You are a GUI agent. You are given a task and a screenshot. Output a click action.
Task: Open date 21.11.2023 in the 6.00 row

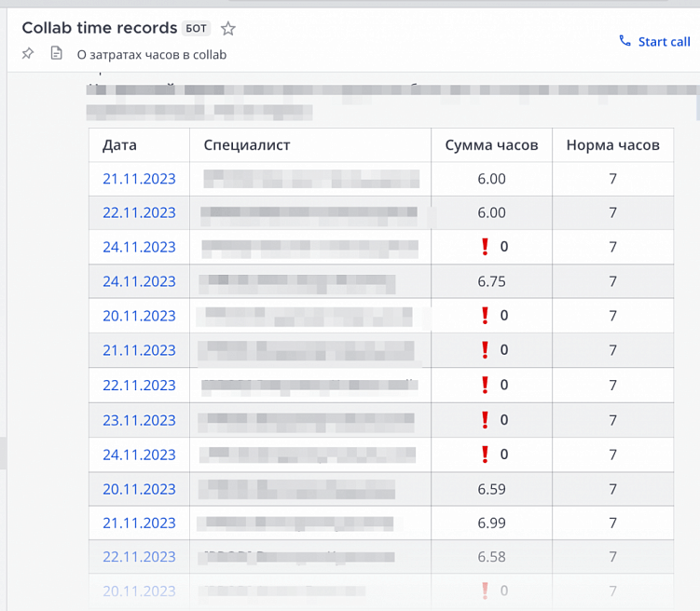pos(139,179)
